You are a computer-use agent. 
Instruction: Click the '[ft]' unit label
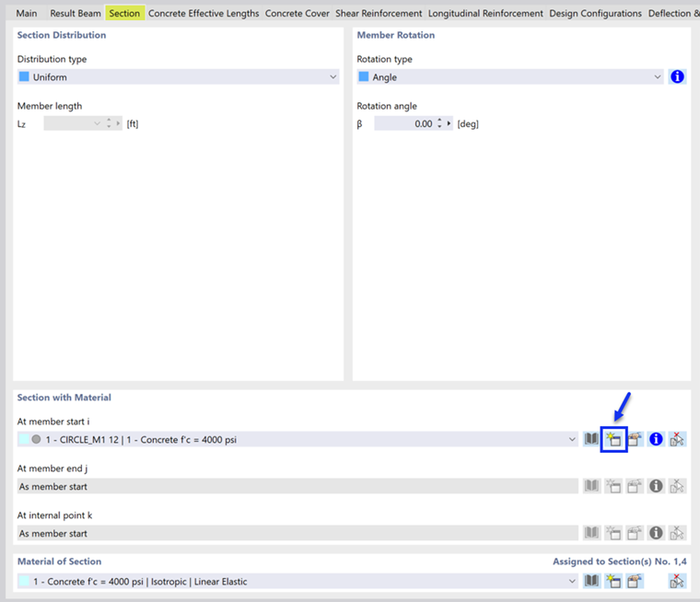[133, 123]
